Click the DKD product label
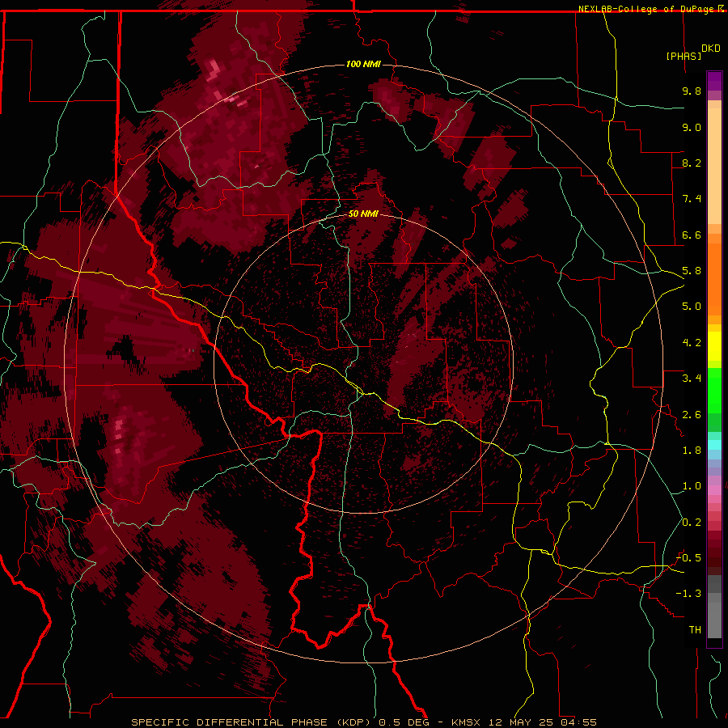This screenshot has width=728, height=728. [x=711, y=48]
